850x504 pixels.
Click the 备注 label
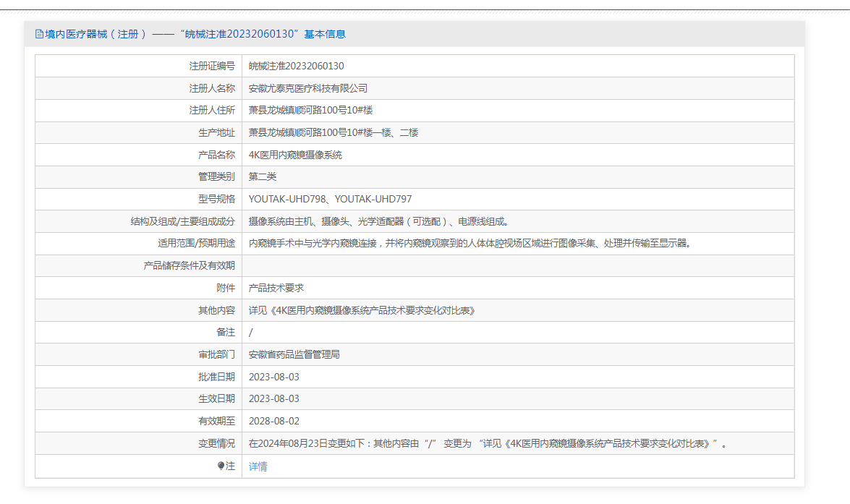(226, 332)
